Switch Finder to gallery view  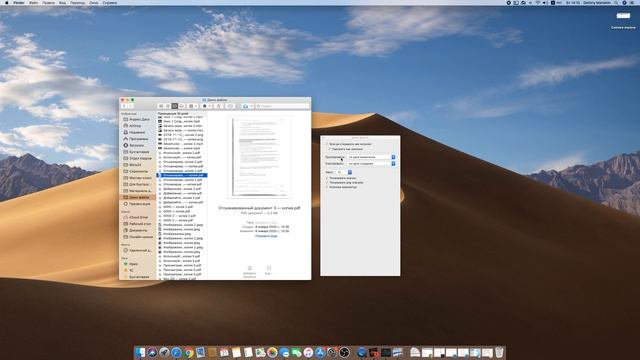click(182, 106)
